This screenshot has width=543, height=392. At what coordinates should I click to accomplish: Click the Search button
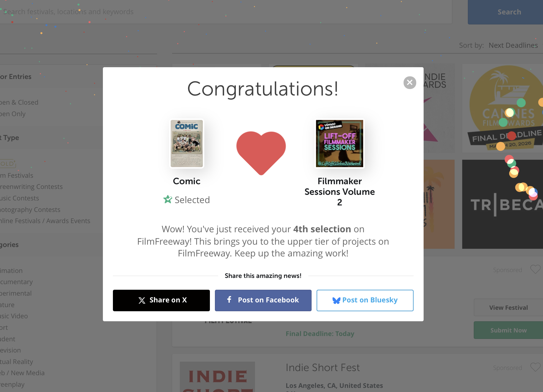tap(509, 12)
